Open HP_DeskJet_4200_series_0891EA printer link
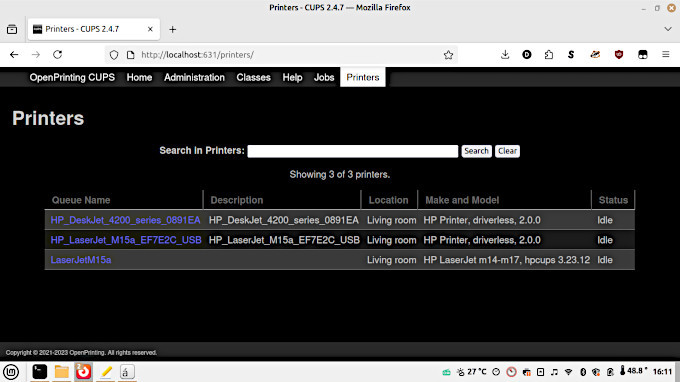The image size is (680, 382). tap(125, 220)
